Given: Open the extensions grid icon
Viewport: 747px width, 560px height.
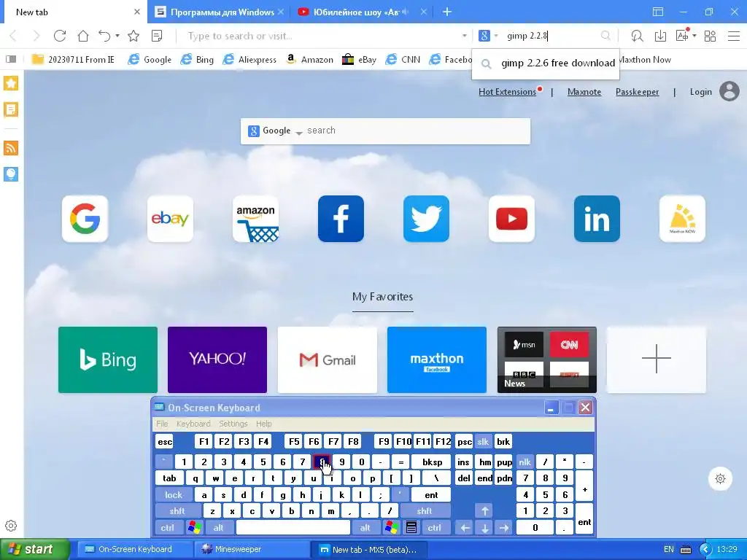Looking at the screenshot, I should point(710,36).
